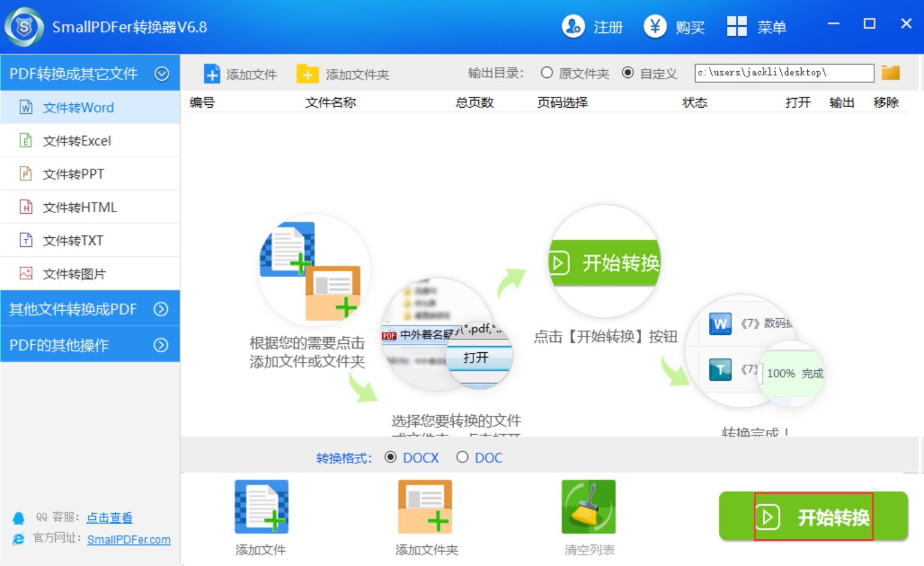Click the register user icon in title bar

click(573, 26)
